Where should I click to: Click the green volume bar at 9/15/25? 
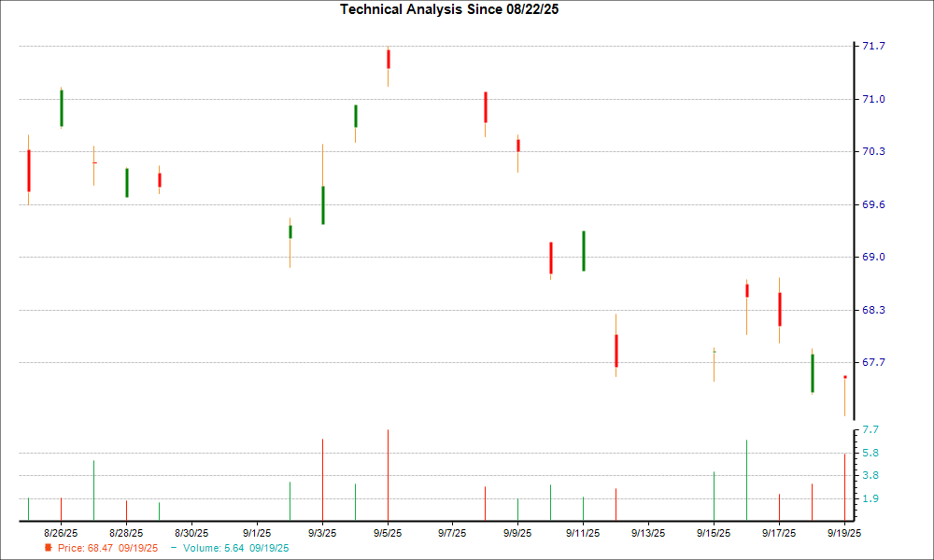click(x=714, y=497)
